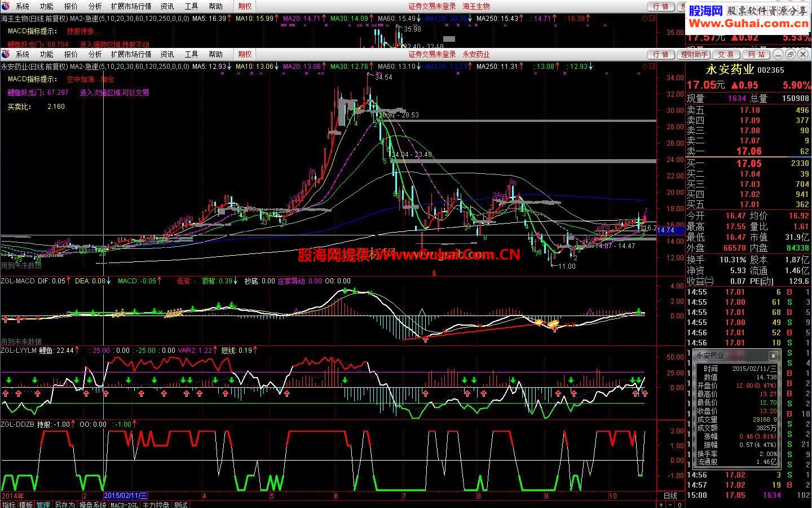
Task: Click the 卖一 price 17.06
Action: (x=749, y=151)
